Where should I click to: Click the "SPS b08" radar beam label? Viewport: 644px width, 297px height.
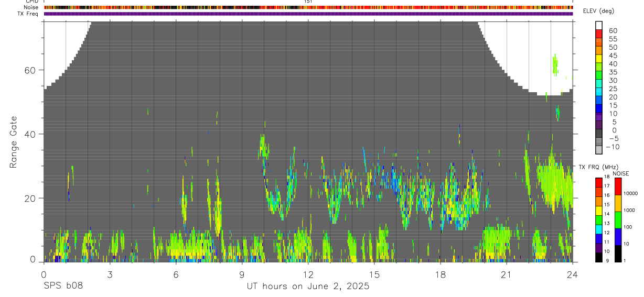coord(62,286)
